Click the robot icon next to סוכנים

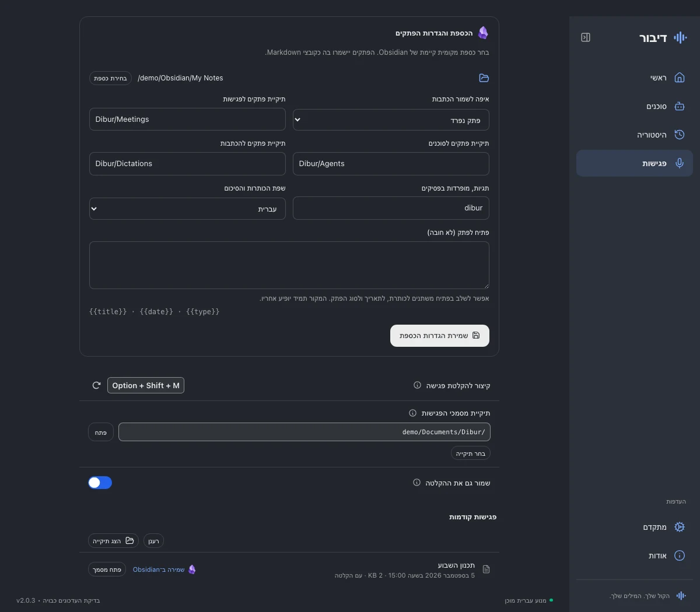[x=680, y=106]
